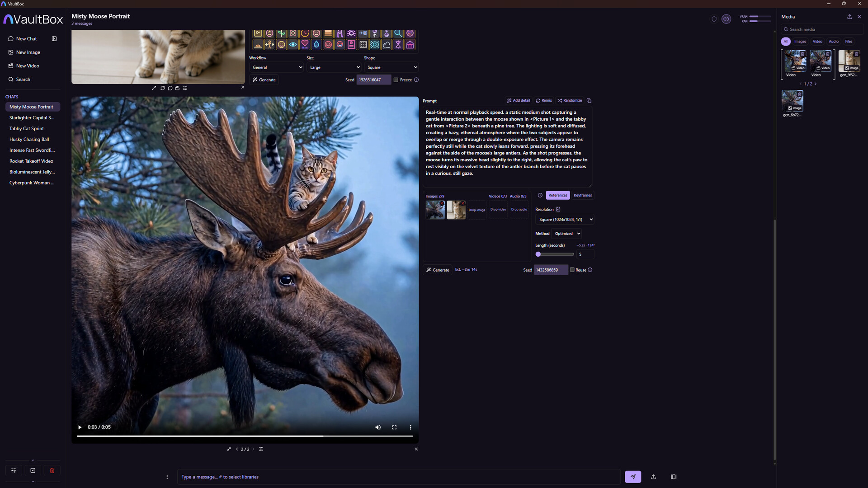Toggle the select-chats checkbox icon in sidebar
This screenshot has height=488, width=868.
coord(33,470)
